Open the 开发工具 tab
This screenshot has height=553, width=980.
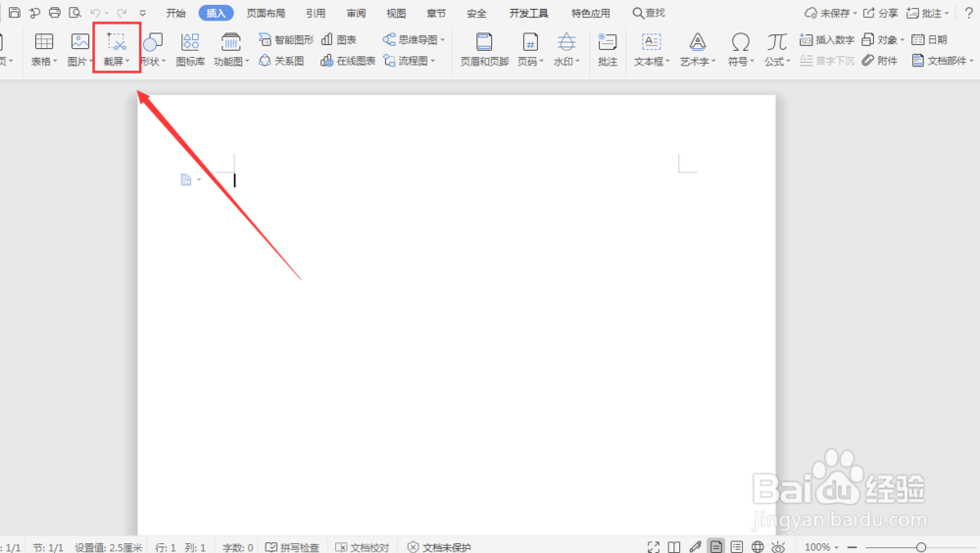(529, 13)
